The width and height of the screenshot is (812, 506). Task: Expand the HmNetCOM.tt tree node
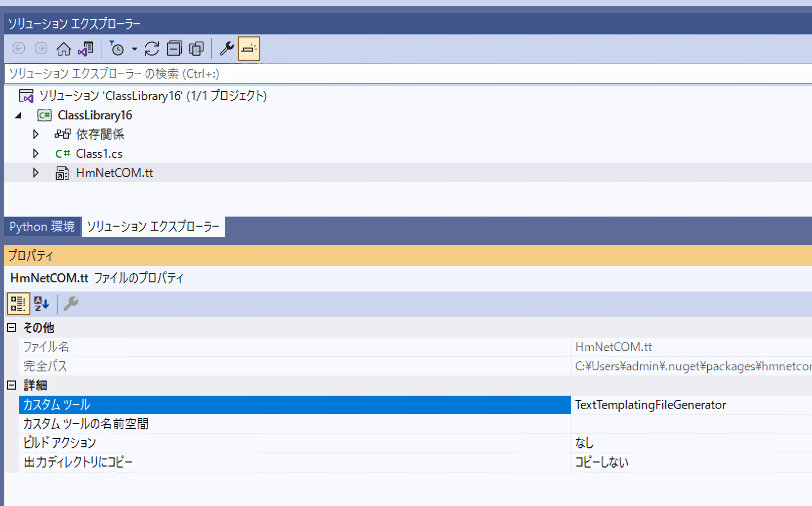coord(35,173)
